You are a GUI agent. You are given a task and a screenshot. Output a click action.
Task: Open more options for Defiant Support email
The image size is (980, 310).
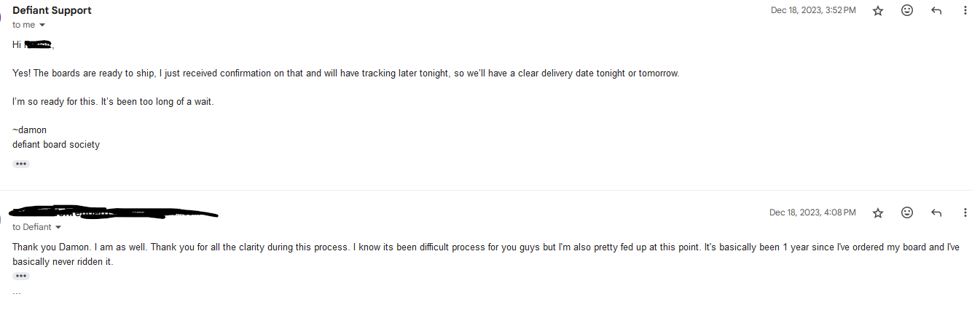[x=965, y=11]
